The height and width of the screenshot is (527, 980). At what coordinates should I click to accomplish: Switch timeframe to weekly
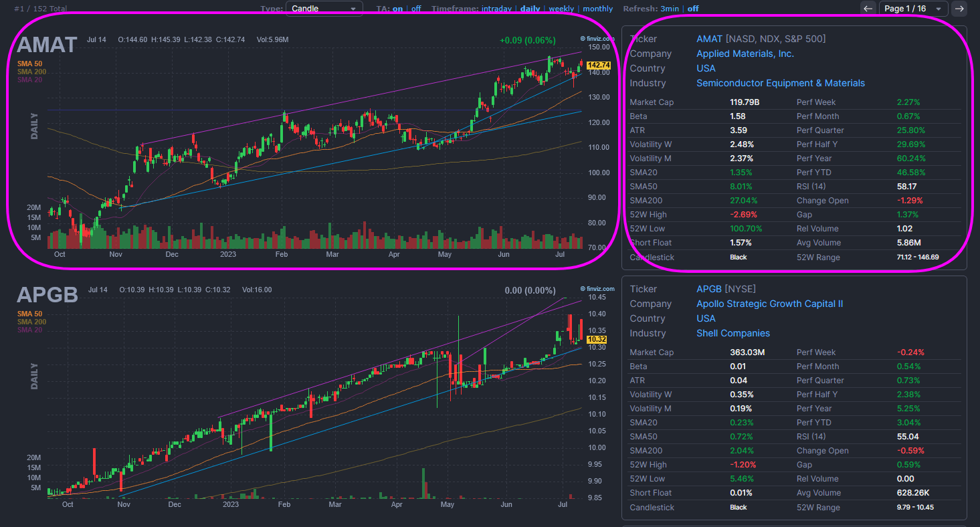click(x=561, y=9)
